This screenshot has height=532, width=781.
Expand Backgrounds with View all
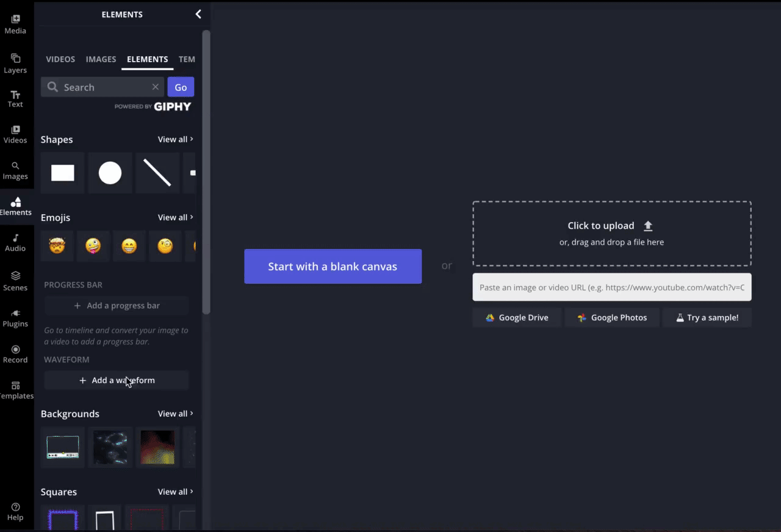(176, 414)
